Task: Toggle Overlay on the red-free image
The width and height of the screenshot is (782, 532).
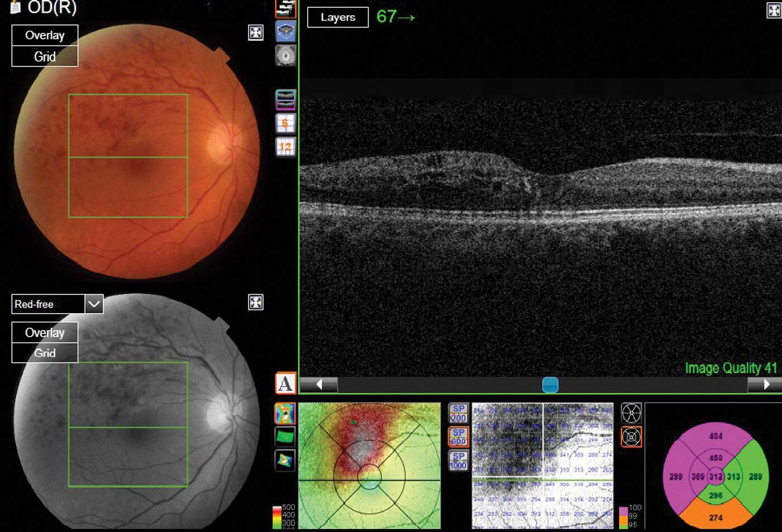Action: tap(45, 333)
